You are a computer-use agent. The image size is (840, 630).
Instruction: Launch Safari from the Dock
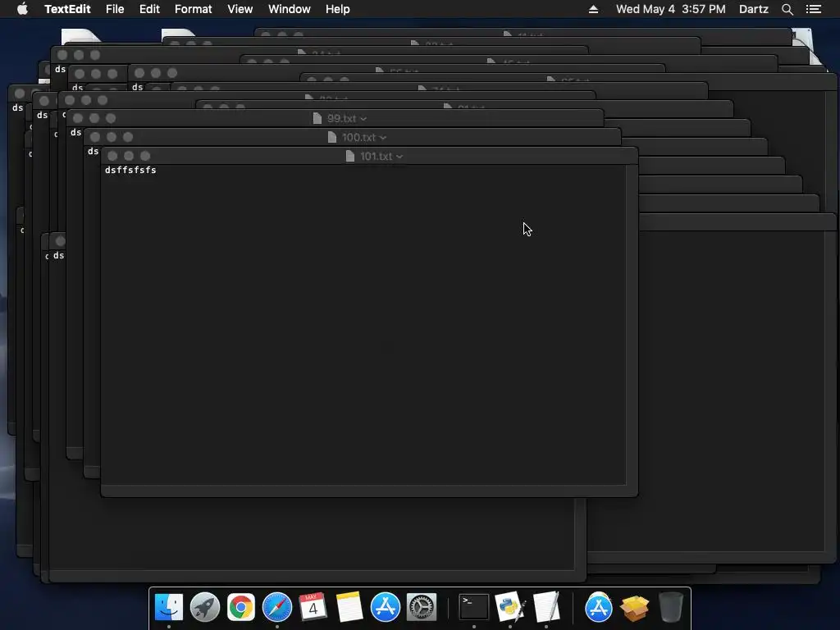coord(277,607)
